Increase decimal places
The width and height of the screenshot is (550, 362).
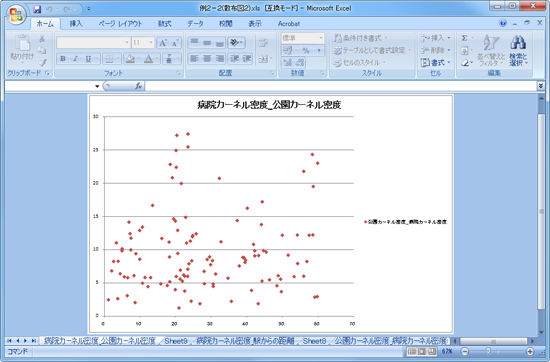288,63
